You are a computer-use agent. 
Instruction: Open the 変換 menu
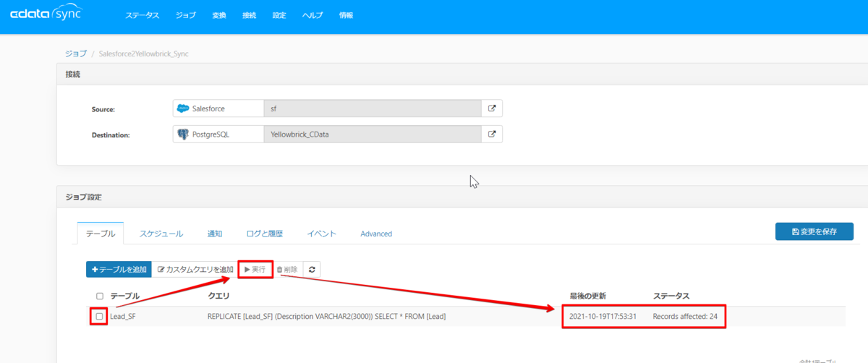220,15
